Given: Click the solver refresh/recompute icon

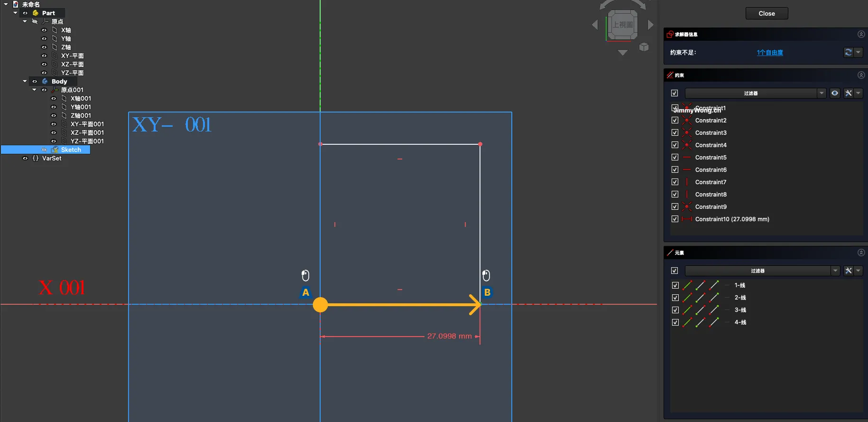Looking at the screenshot, I should (848, 52).
